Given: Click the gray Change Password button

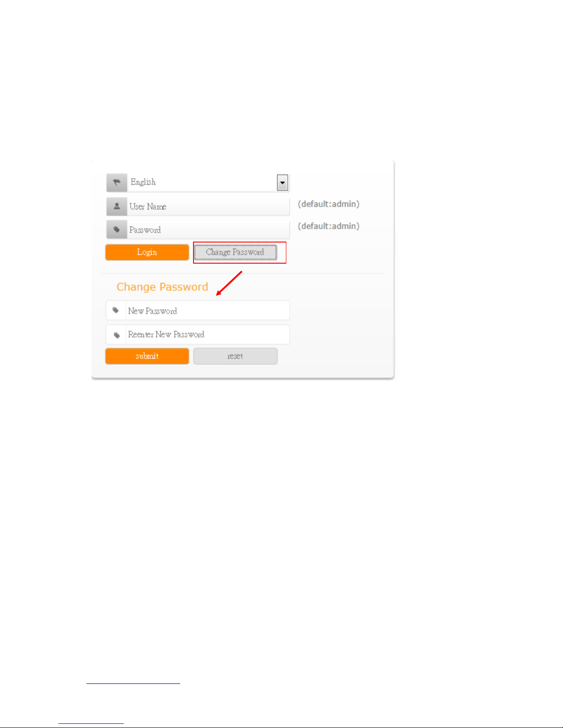Looking at the screenshot, I should 235,252.
